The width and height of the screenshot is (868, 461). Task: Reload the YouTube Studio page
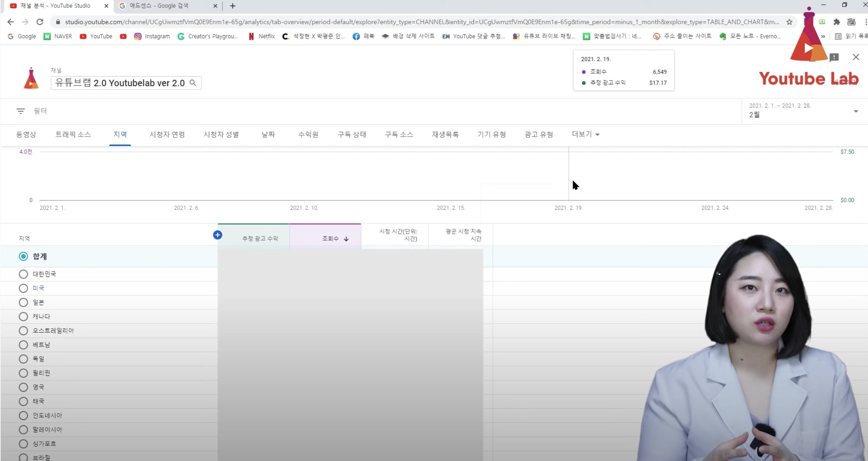pos(40,22)
